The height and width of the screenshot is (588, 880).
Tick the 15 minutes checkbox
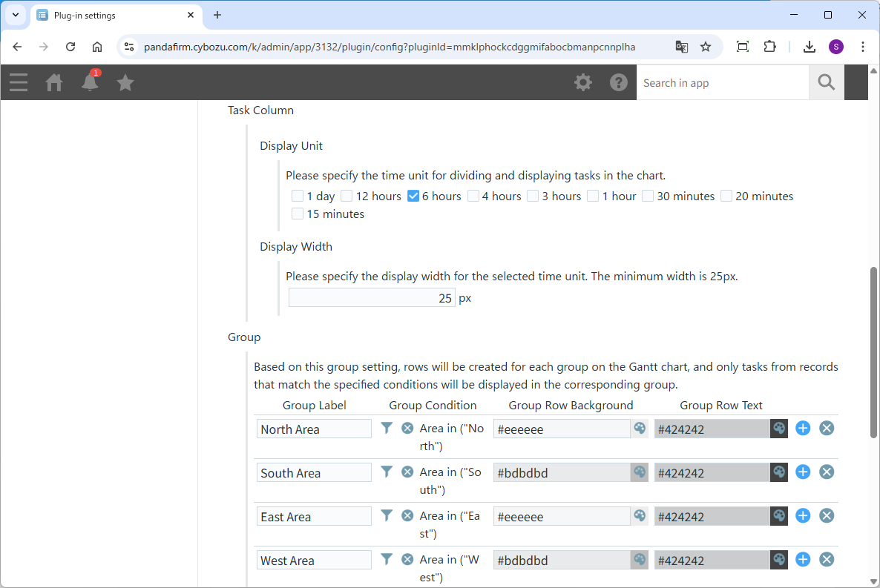point(298,214)
